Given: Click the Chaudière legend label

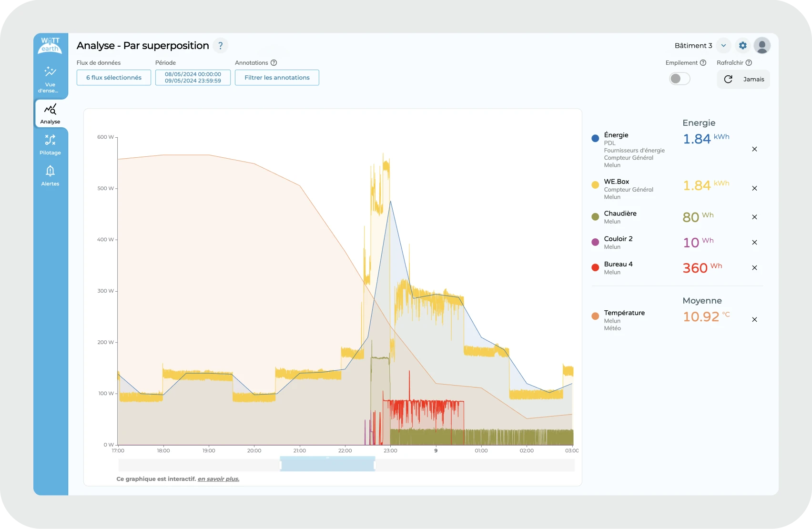Looking at the screenshot, I should point(620,214).
